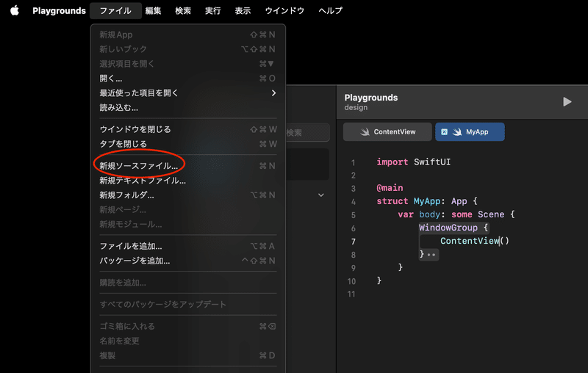Collapse the sidebar section chevron
The width and height of the screenshot is (588, 373).
pos(321,195)
